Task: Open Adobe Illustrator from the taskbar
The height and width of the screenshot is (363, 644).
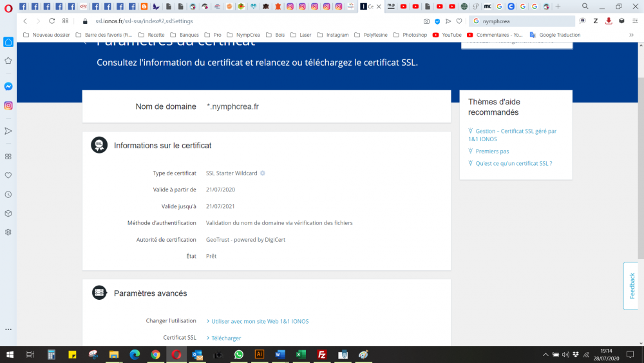Action: pyautogui.click(x=260, y=355)
